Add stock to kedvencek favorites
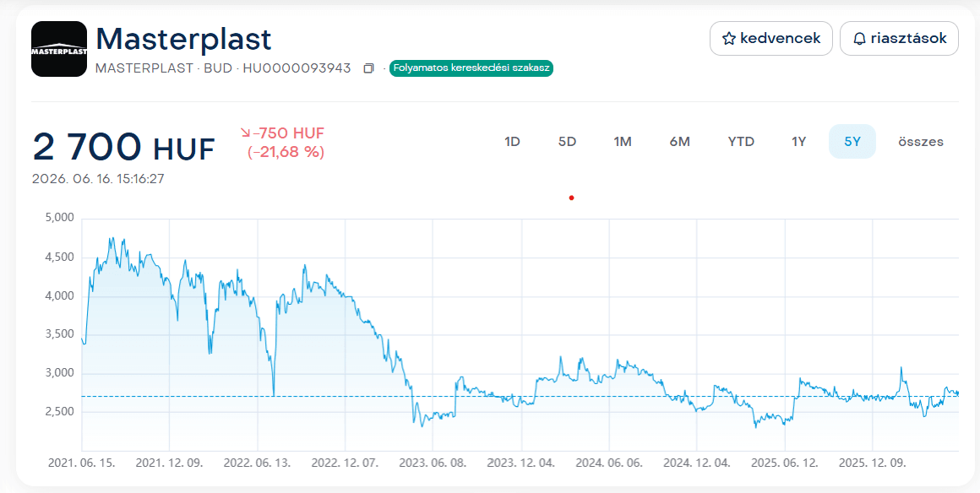The height and width of the screenshot is (493, 980). click(771, 38)
